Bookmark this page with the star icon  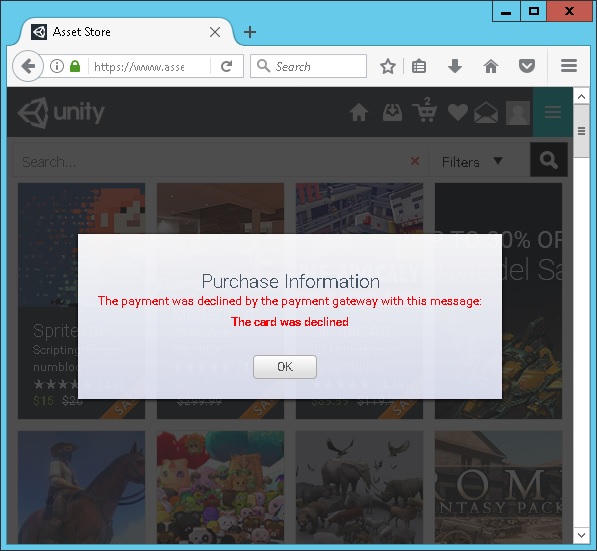[388, 66]
